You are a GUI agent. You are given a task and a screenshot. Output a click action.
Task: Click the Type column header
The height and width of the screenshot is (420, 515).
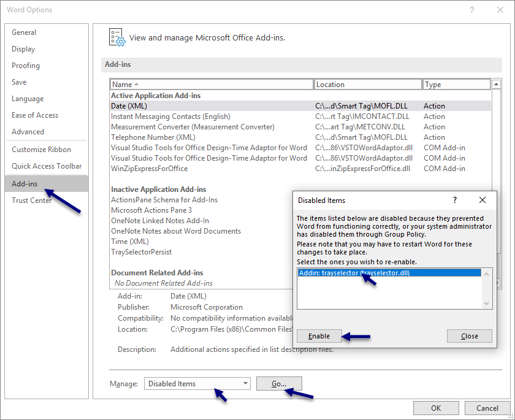click(456, 85)
